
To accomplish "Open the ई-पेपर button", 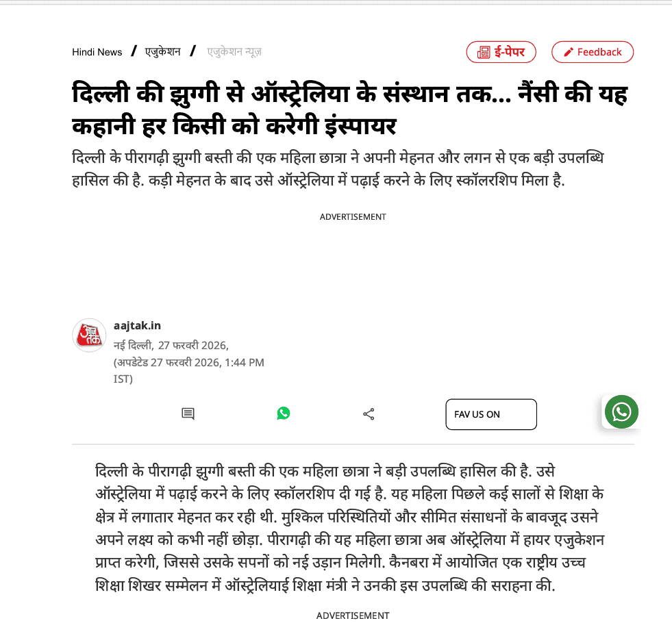I will tap(501, 52).
